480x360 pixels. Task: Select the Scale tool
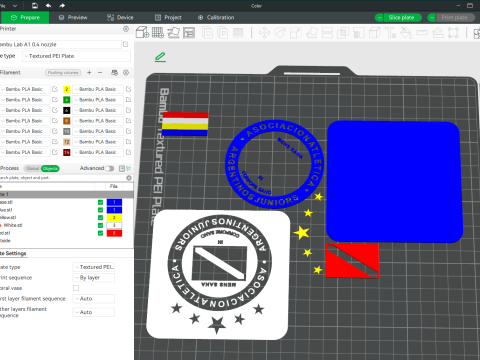click(x=296, y=33)
